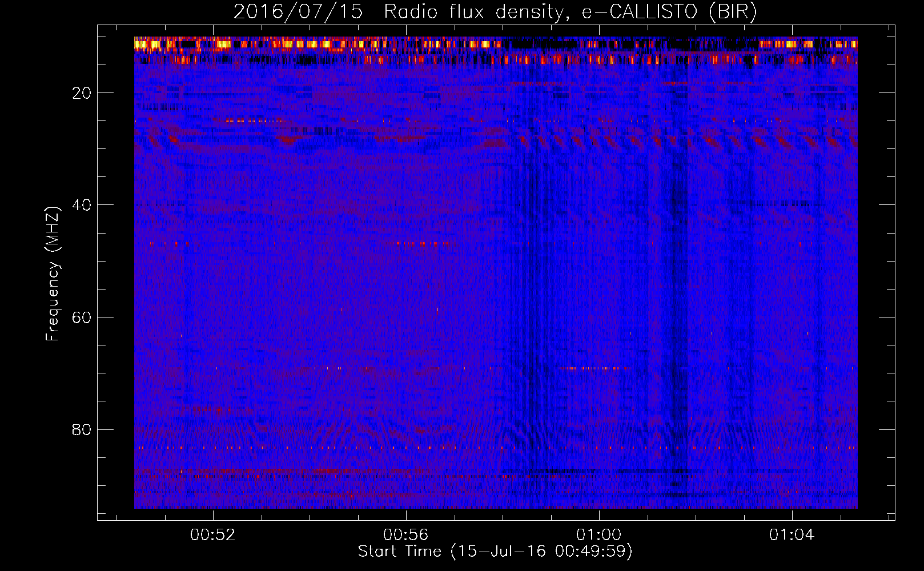Click the plot title 'Radio flux density, e-CALLISTO (BIR)'
The image size is (924, 571).
pos(570,12)
